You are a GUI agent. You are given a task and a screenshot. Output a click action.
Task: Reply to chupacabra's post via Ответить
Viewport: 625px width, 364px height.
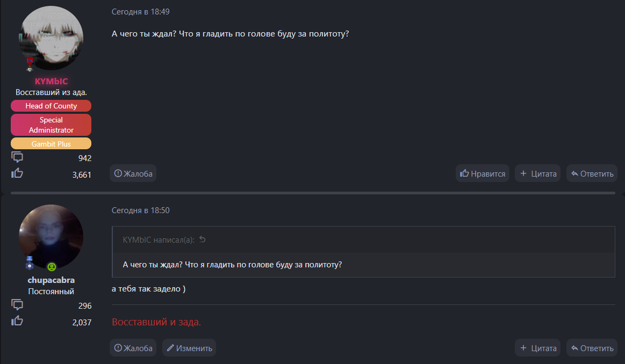coord(592,348)
